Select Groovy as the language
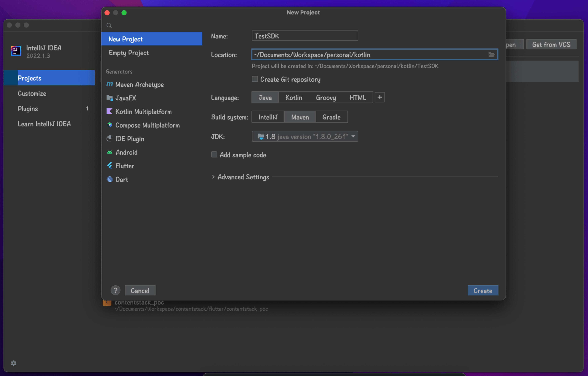The width and height of the screenshot is (588, 376). pyautogui.click(x=326, y=97)
